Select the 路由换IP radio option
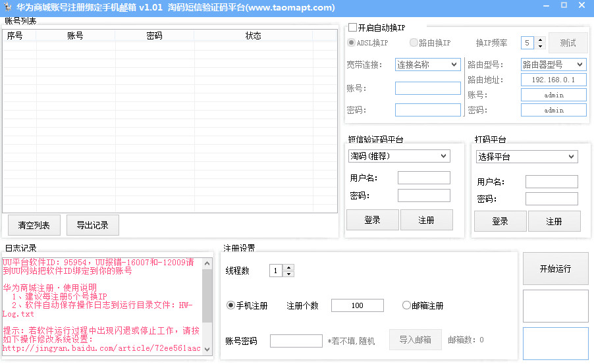The image size is (594, 364). tap(414, 42)
